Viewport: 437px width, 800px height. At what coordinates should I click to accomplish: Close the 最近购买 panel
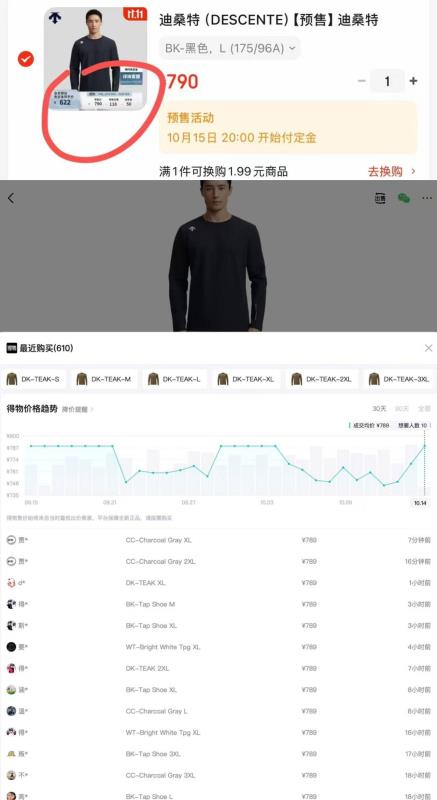point(428,348)
